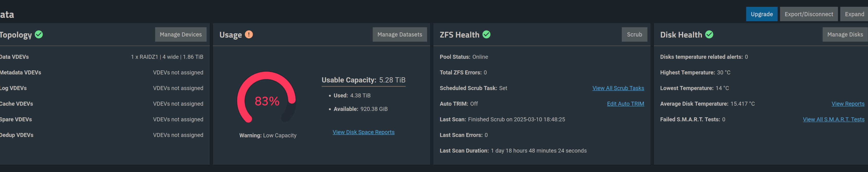Click 'Usable Capacity: 5.28 TiB' text

click(x=363, y=80)
